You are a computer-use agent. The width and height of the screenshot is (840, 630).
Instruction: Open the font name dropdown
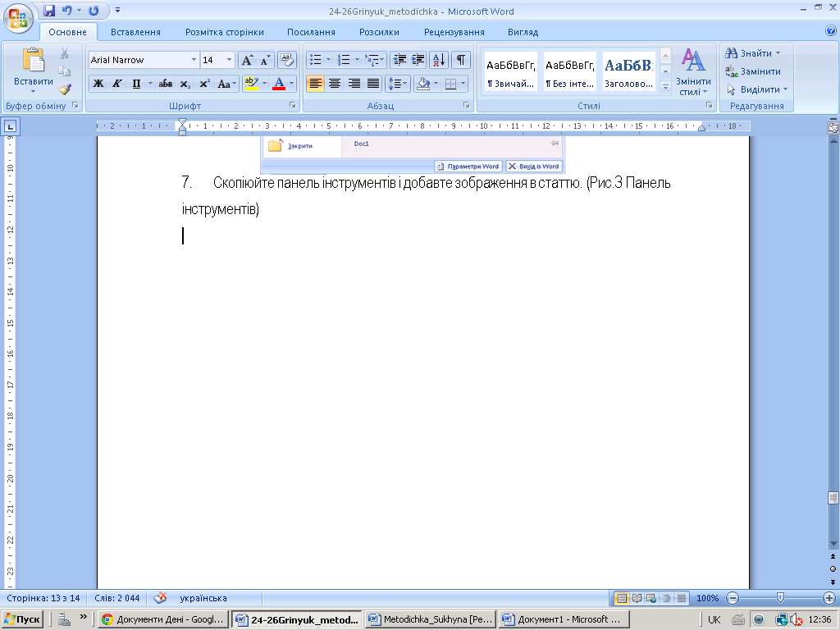tap(194, 60)
